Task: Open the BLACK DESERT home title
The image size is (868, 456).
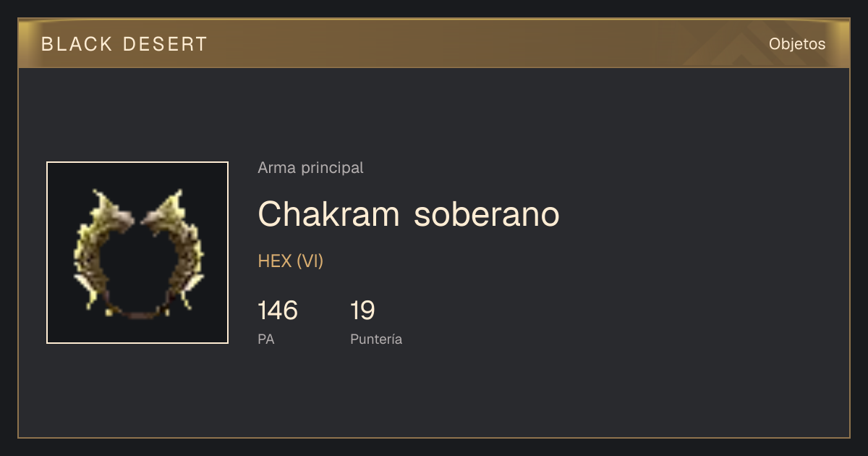Action: point(124,44)
